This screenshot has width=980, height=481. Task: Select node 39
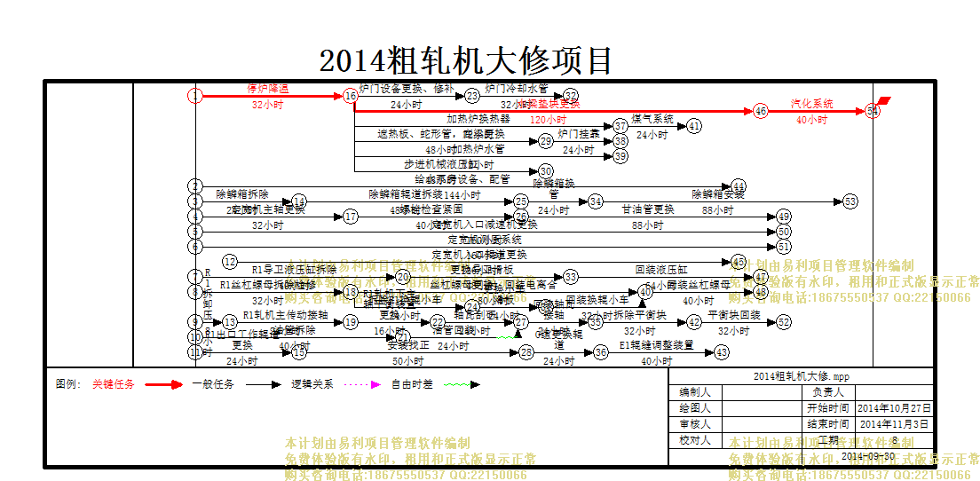pyautogui.click(x=620, y=156)
